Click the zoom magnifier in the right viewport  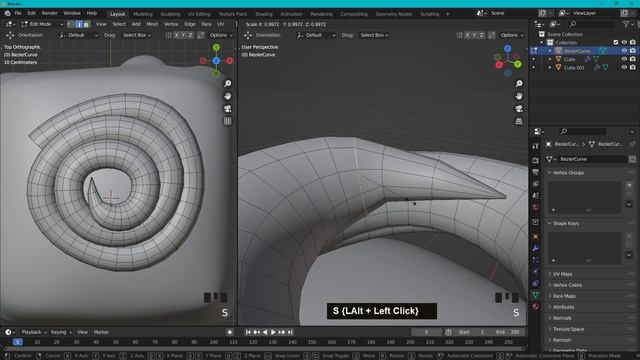[x=519, y=83]
